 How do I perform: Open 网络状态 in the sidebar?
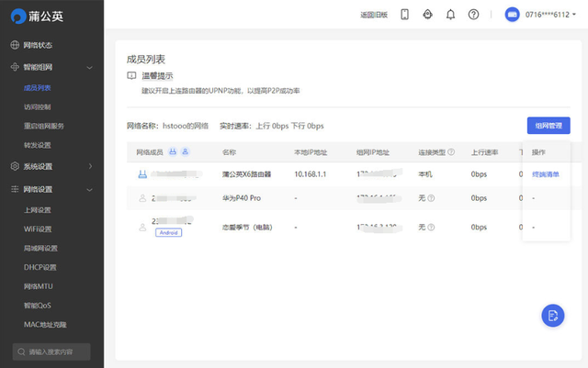pyautogui.click(x=38, y=45)
